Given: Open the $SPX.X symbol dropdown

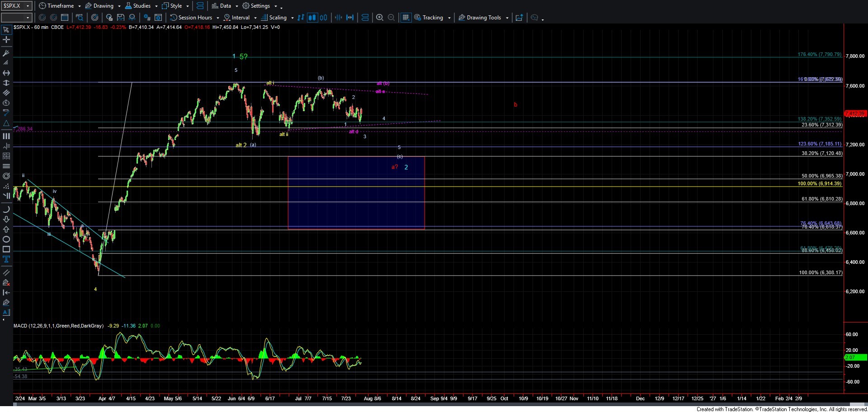Looking at the screenshot, I should (28, 6).
